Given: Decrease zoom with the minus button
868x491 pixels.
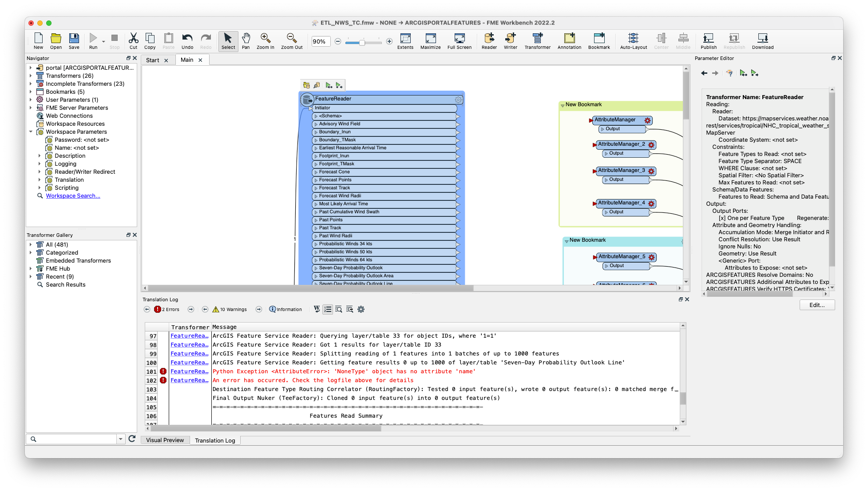Looking at the screenshot, I should click(x=338, y=42).
